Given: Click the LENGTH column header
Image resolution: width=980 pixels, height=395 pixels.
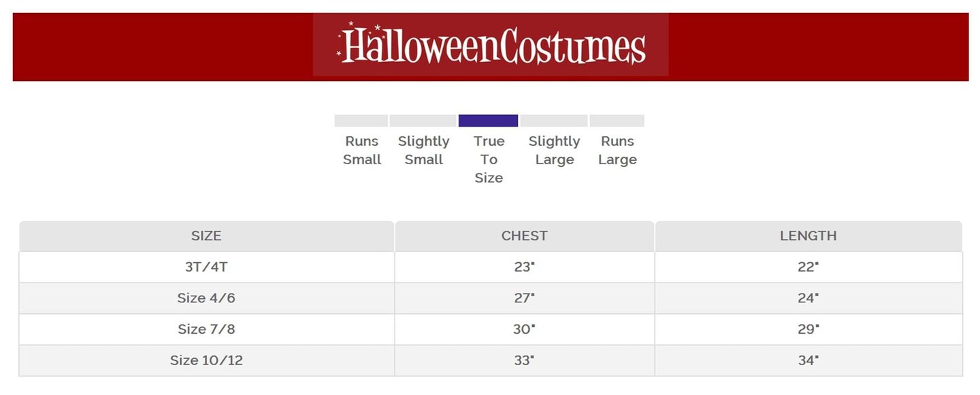Looking at the screenshot, I should (808, 236).
